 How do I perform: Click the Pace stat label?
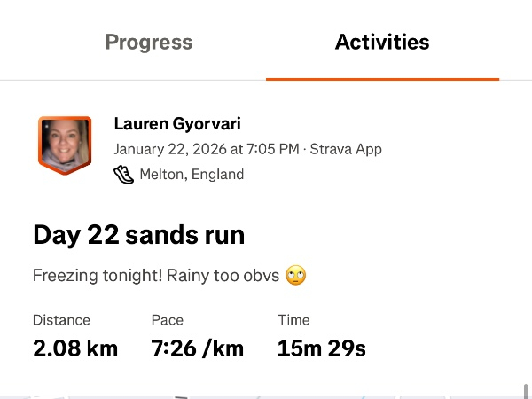tap(167, 320)
